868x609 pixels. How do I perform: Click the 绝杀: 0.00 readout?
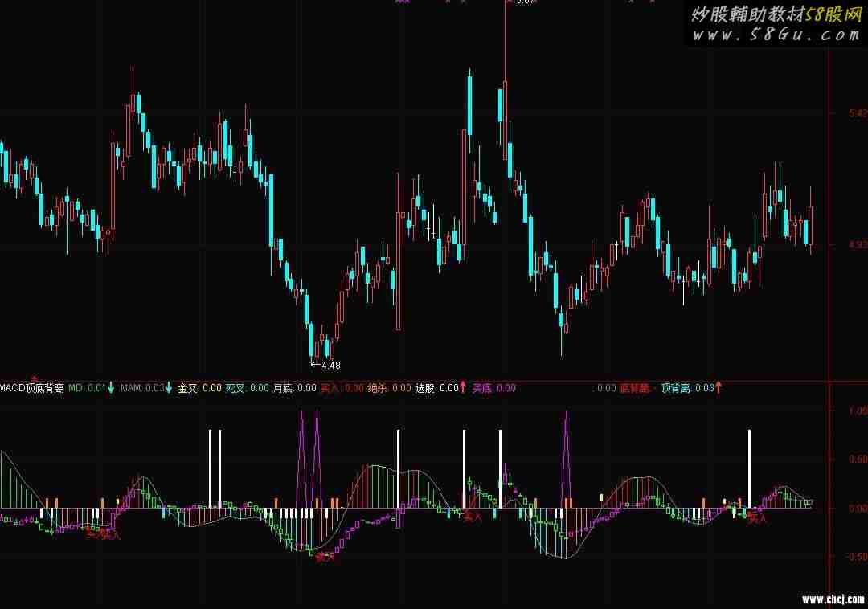pos(390,388)
